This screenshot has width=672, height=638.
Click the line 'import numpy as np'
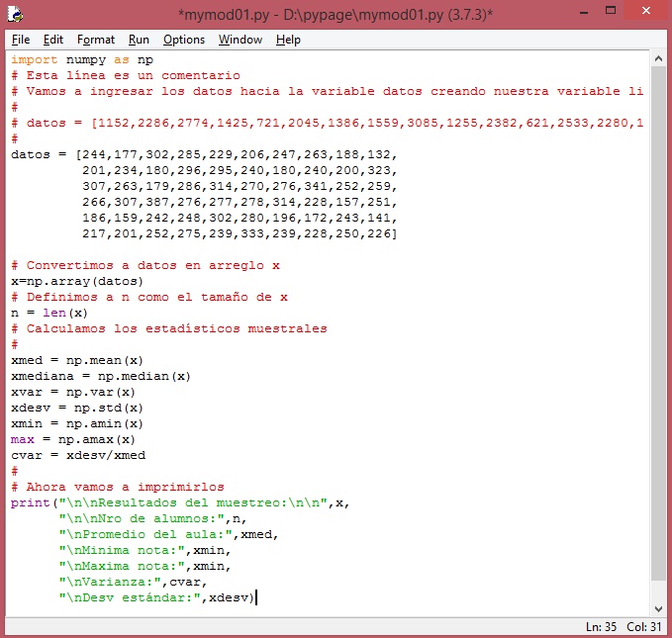(82, 59)
